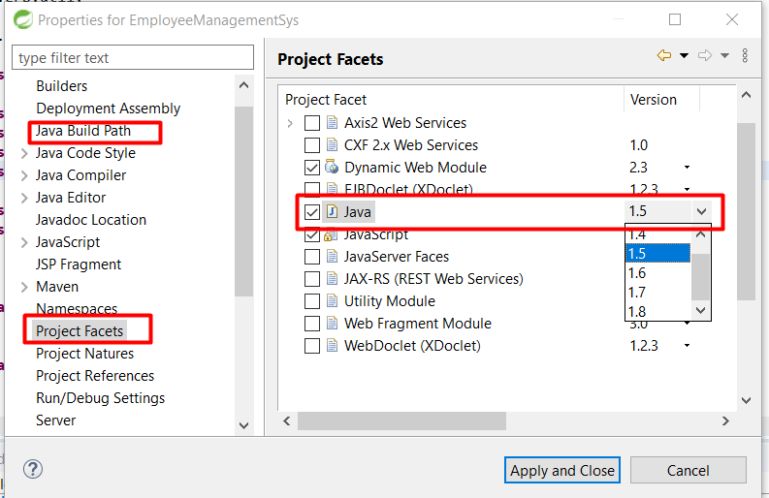Click version list scroll down arrow
The height and width of the screenshot is (498, 769).
[701, 310]
